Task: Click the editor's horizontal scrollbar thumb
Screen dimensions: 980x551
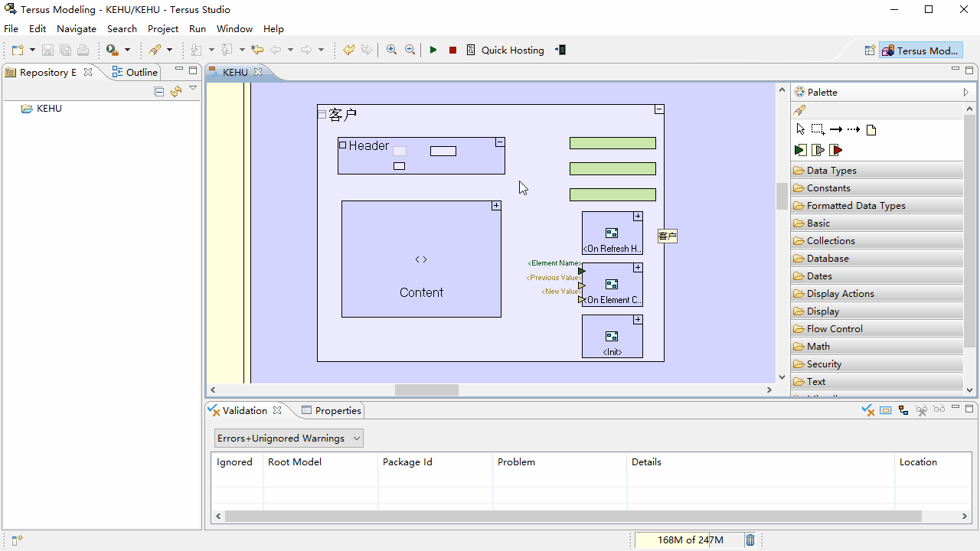Action: (x=426, y=390)
